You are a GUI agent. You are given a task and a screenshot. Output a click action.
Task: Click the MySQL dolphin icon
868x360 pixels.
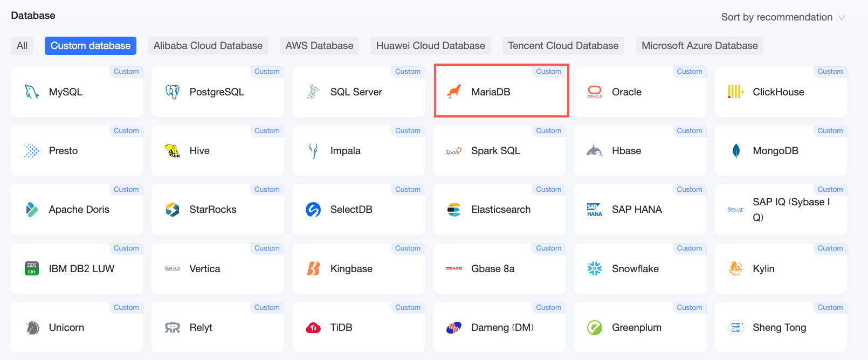click(32, 92)
